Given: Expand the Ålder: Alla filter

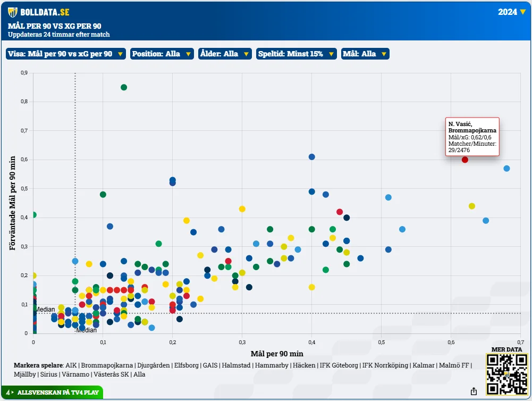Looking at the screenshot, I should (x=224, y=54).
